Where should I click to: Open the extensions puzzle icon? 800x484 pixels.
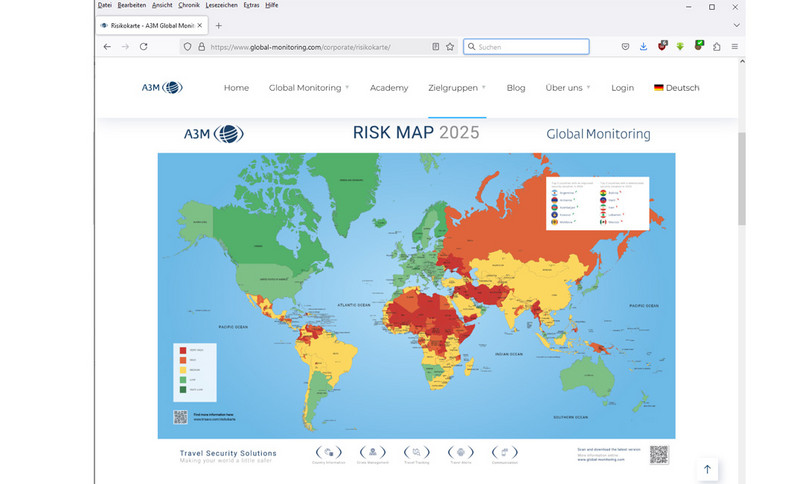[x=716, y=47]
